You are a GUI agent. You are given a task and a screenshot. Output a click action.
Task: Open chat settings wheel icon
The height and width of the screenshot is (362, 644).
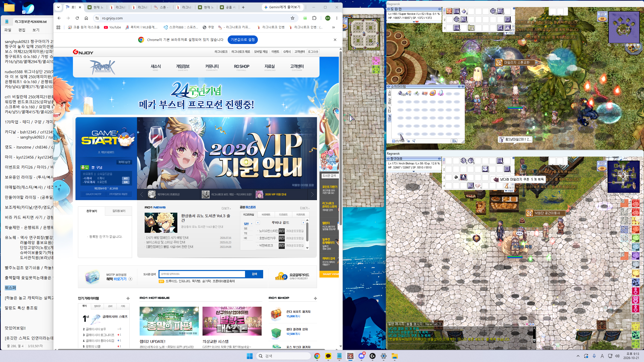[x=530, y=324]
